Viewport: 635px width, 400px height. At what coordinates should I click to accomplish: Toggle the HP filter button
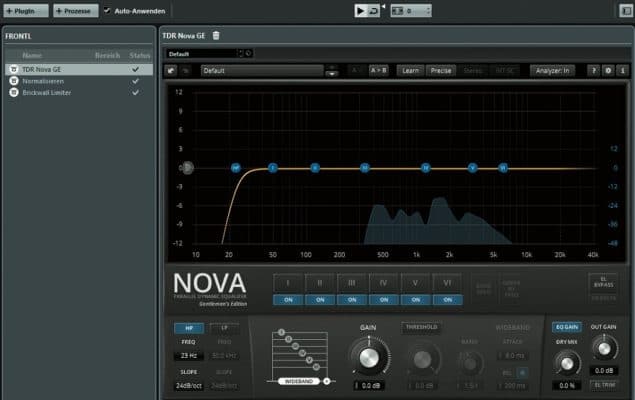189,328
